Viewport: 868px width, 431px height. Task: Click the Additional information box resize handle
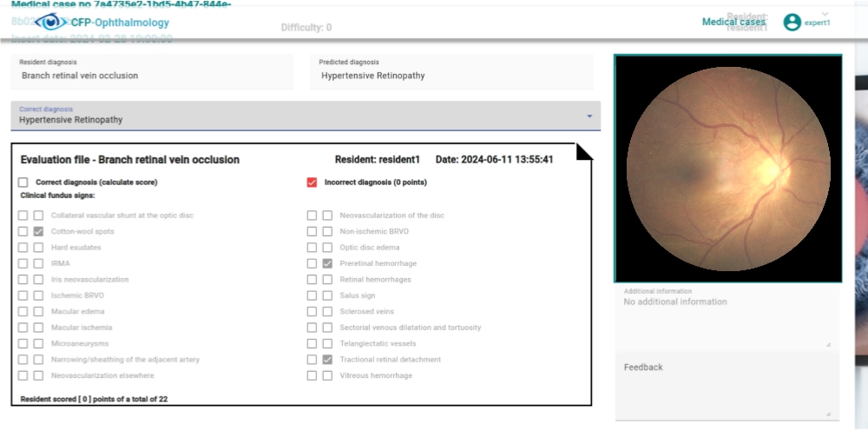pos(828,344)
